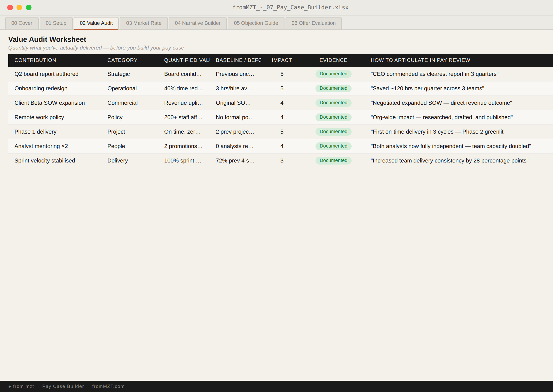Click the '2 promotions…' cell
553x392 pixels.
(x=183, y=146)
